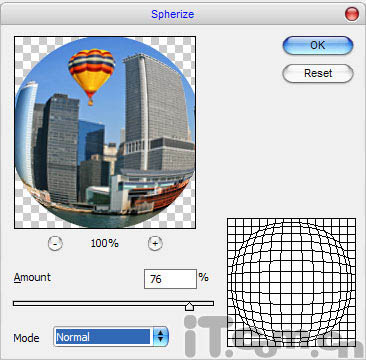
Task: Click the tall gray skyscraper in preview
Action: [x=157, y=110]
